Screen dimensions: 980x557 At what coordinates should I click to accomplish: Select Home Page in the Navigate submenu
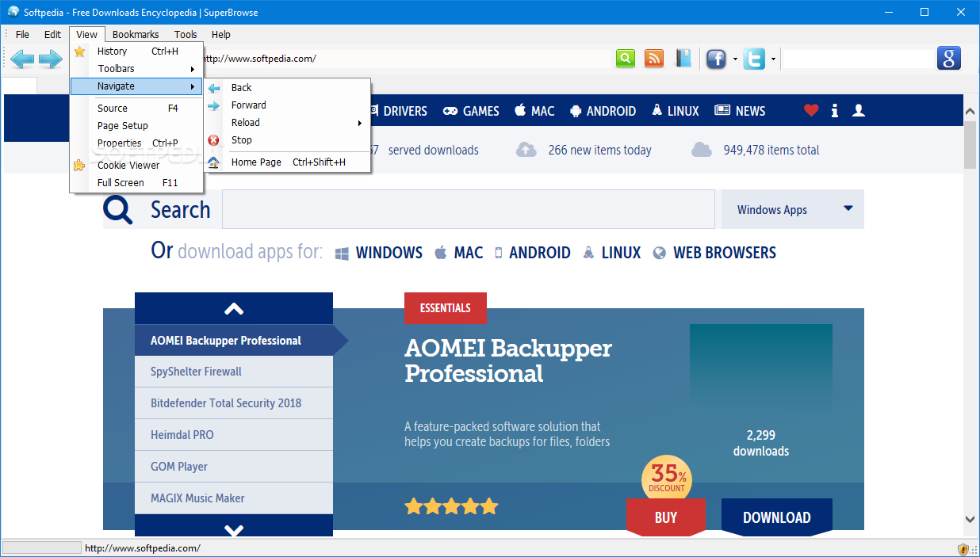click(287, 162)
